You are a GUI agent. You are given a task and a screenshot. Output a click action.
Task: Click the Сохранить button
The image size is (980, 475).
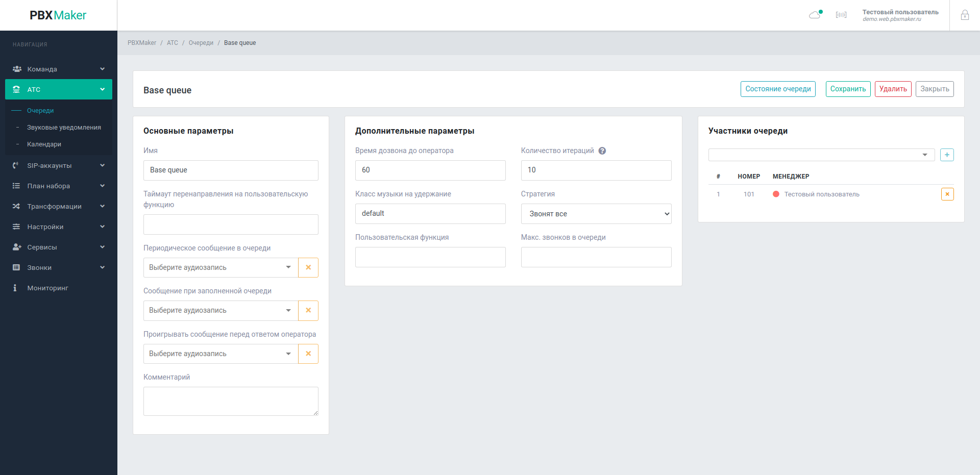coord(848,89)
